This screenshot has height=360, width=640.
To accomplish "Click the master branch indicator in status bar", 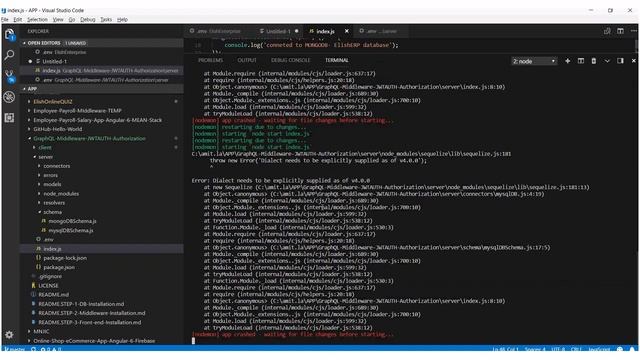I will 15,349.
